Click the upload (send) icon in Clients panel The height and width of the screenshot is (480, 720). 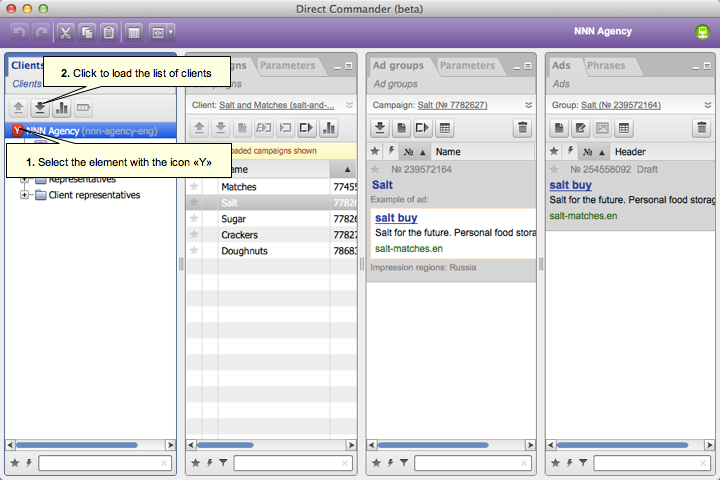[x=18, y=107]
